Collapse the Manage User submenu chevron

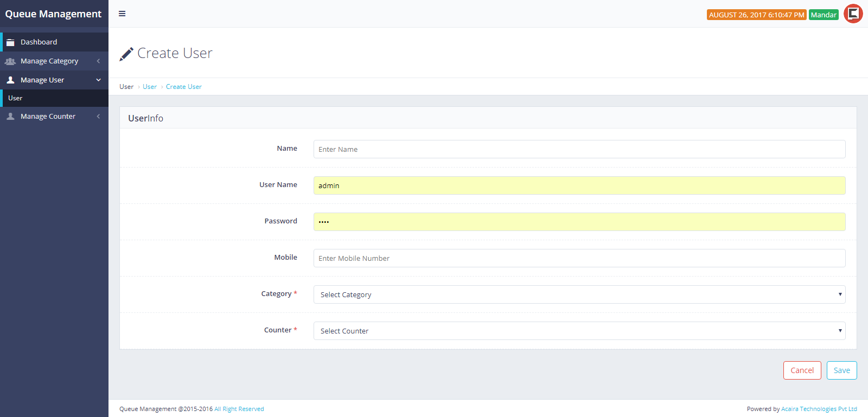click(x=98, y=80)
